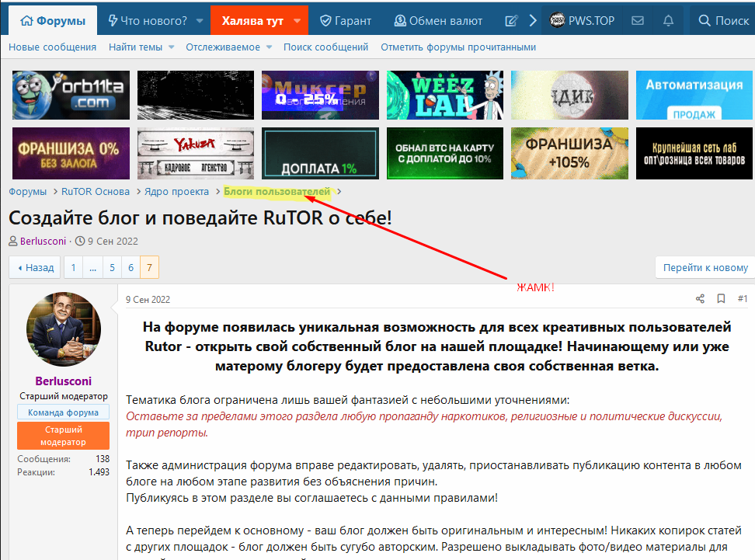Go to the Блоги пользователей breadcrumb

point(277,192)
